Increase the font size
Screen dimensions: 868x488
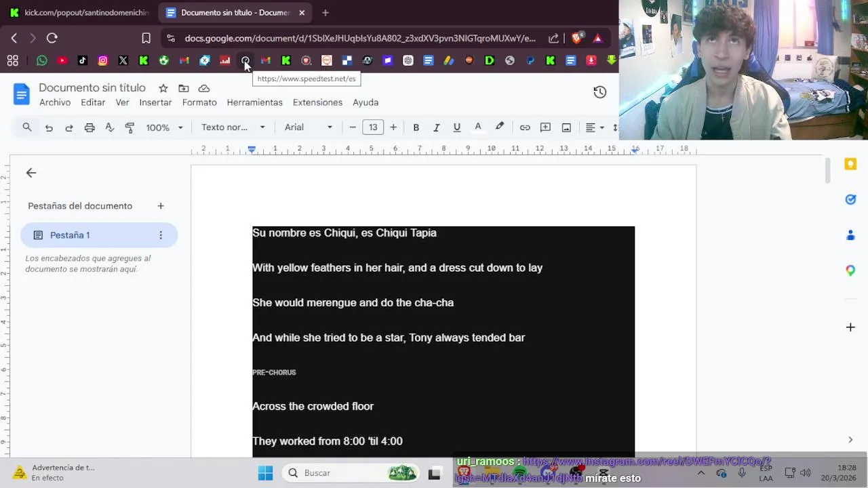[x=393, y=127]
